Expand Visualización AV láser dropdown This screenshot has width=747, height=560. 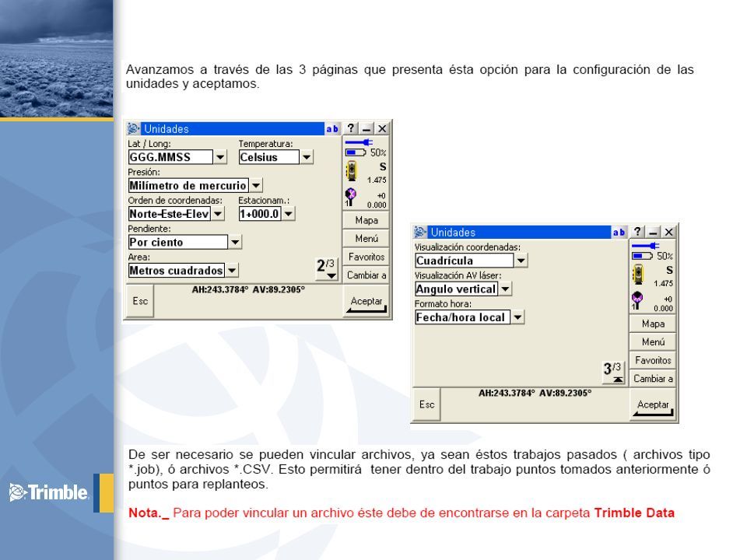coord(506,289)
